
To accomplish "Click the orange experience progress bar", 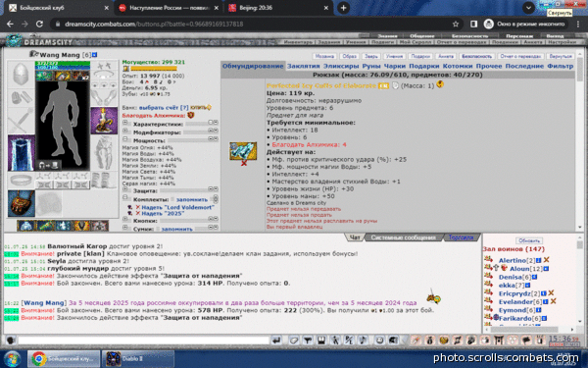I will coord(153,69).
